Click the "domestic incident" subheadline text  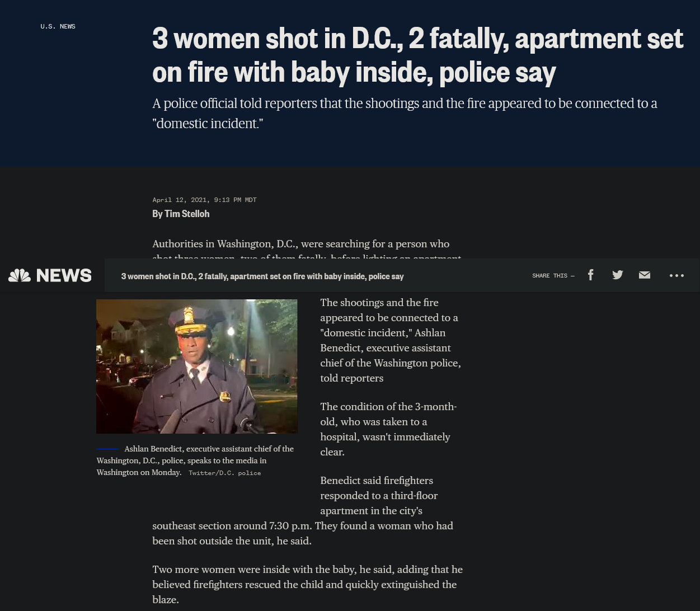(x=405, y=114)
